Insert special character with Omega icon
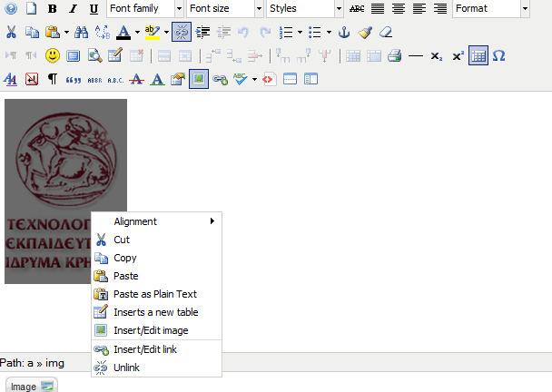Image resolution: width=552 pixels, height=392 pixels. point(498,55)
